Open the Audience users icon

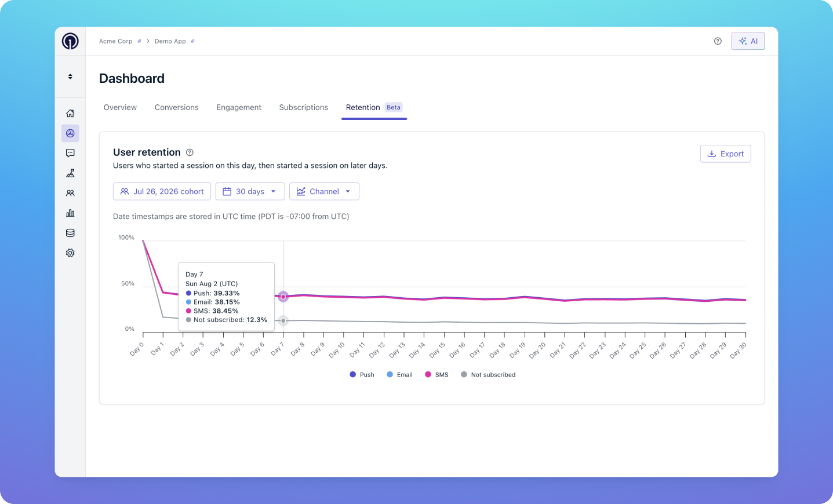pyautogui.click(x=70, y=193)
